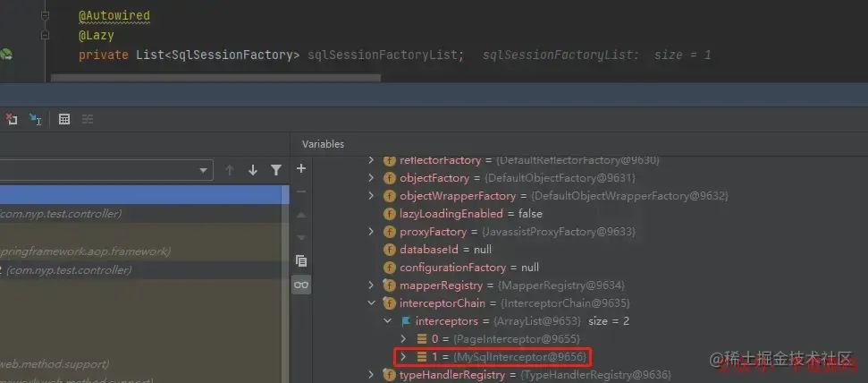
Task: Collapse the interceptorChain node
Action: pos(372,303)
